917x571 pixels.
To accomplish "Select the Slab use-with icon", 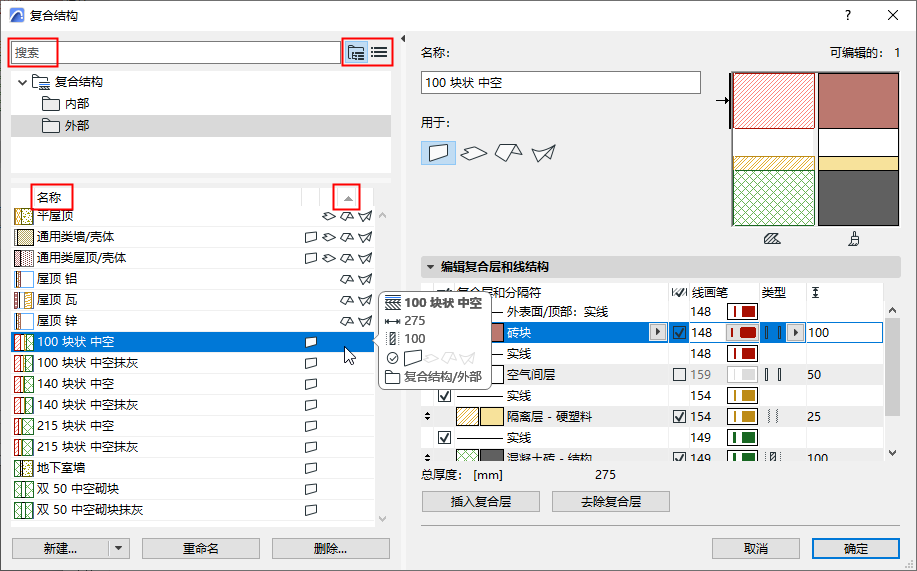I will pyautogui.click(x=473, y=153).
